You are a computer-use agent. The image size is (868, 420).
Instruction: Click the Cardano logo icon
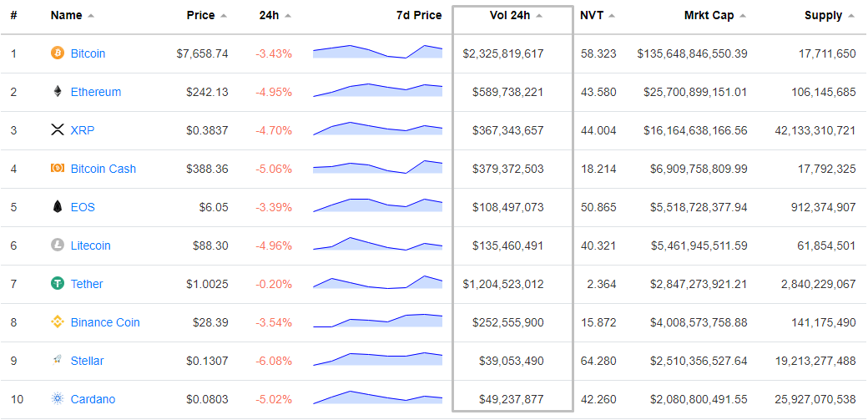click(58, 399)
